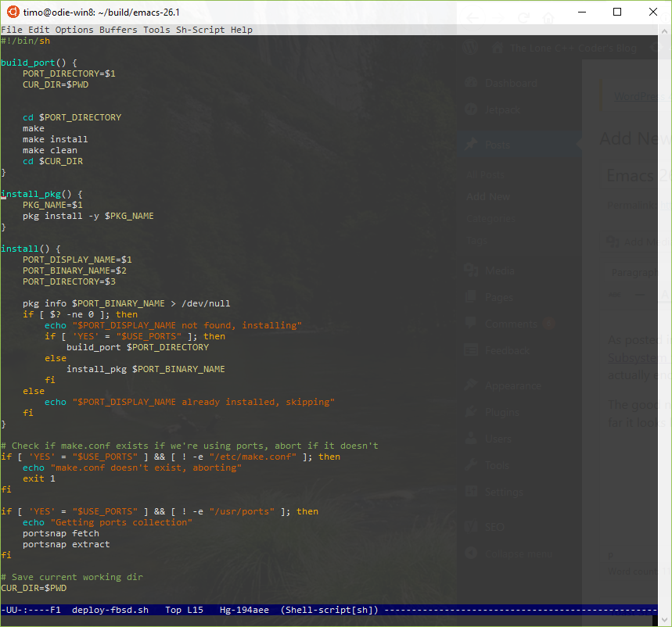Screen dimensions: 672x627
Task: Click the 'pkg info $PORT_BINARY_NAME > /dev/null' line
Action: 127,303
